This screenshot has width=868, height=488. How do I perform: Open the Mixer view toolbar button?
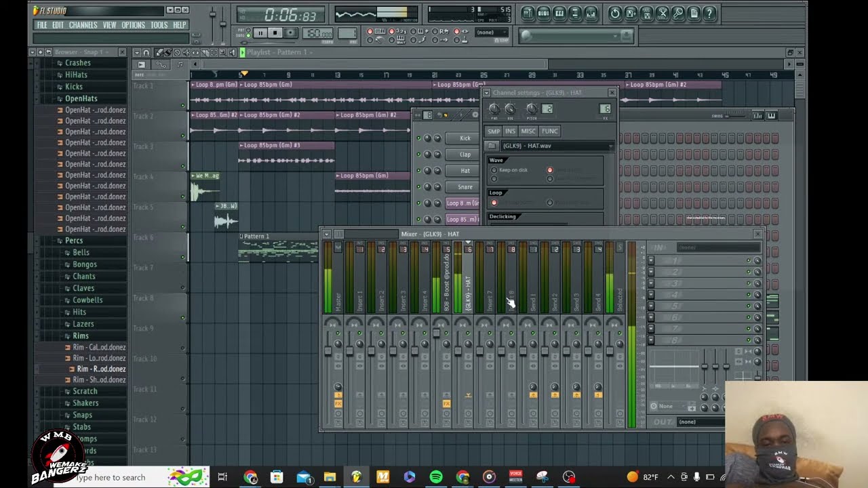coord(591,14)
